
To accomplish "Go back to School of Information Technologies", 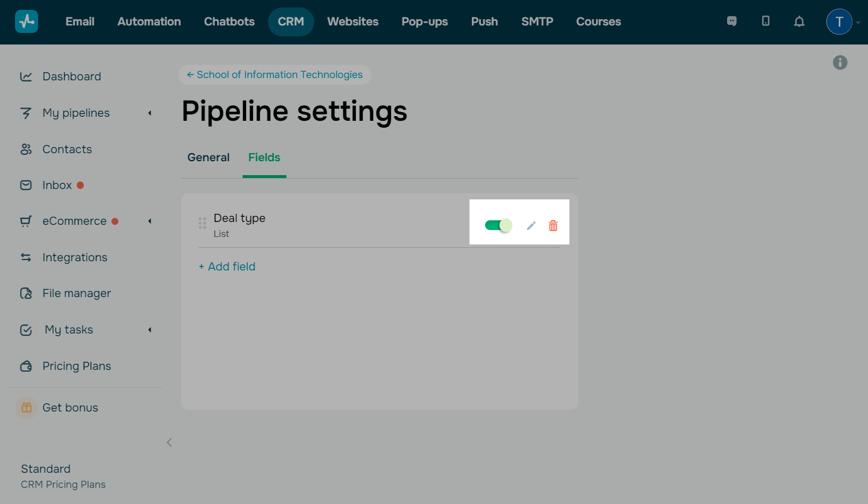I will point(275,75).
